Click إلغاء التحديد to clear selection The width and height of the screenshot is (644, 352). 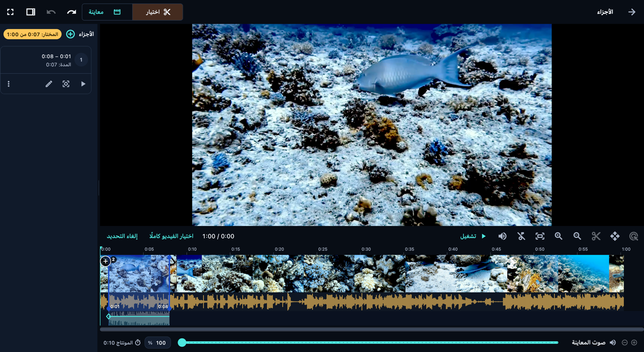point(122,236)
